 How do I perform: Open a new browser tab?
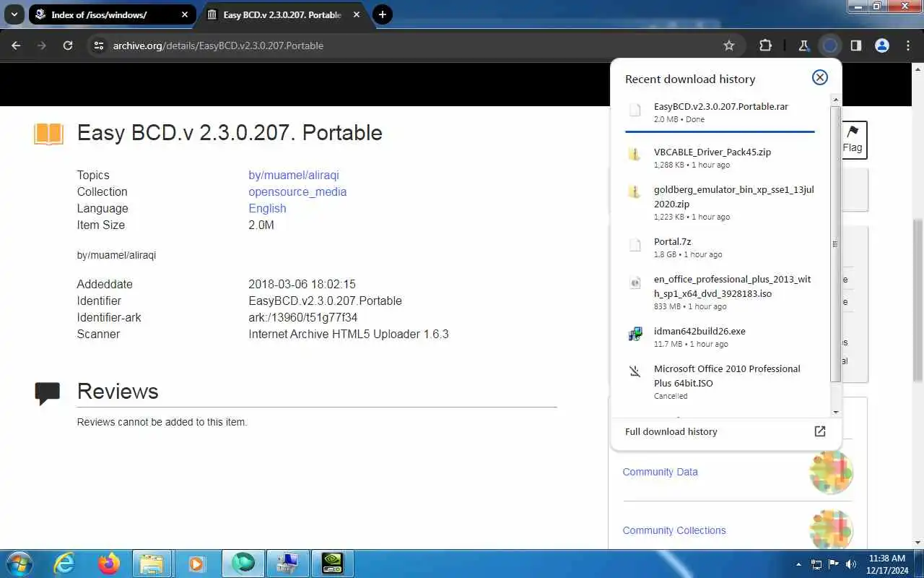pyautogui.click(x=383, y=14)
